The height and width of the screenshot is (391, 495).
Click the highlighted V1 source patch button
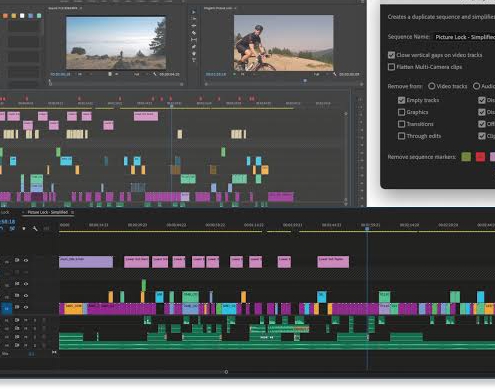(6, 308)
